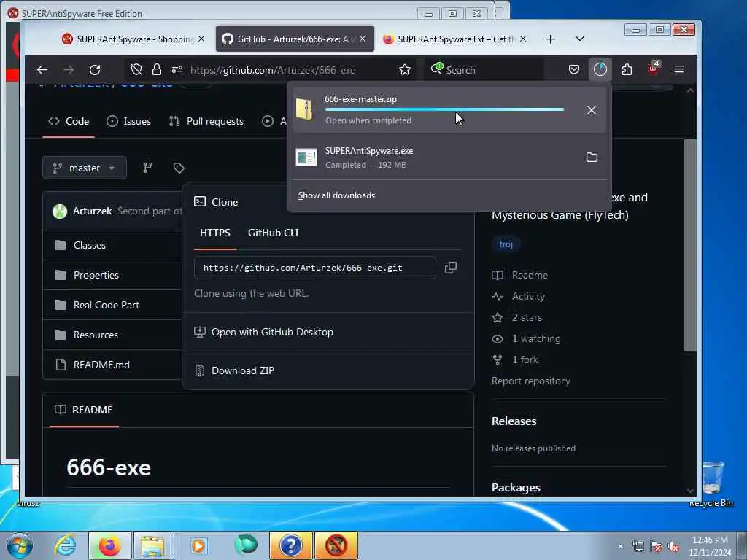Open the Pocket save icon

[574, 70]
